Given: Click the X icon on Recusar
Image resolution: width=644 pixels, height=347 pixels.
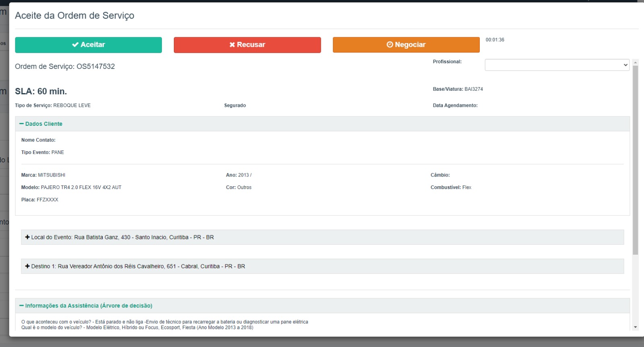Looking at the screenshot, I should (x=232, y=45).
